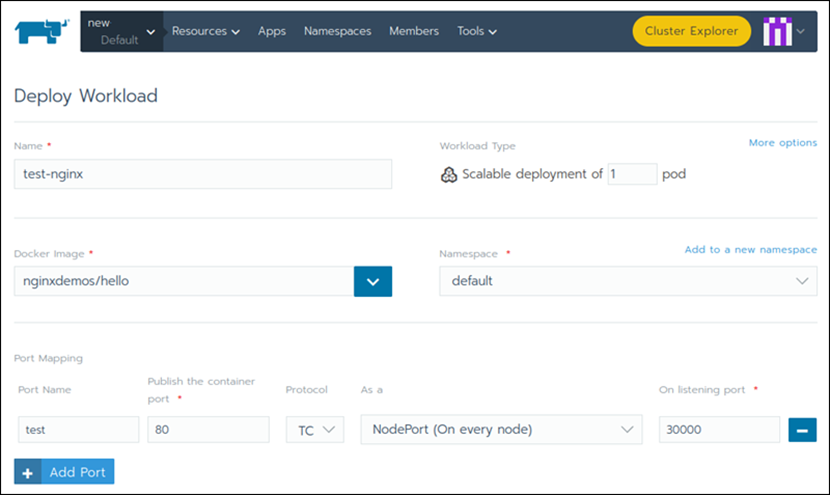
Task: Remove the port mapping with minus button
Action: click(x=803, y=429)
